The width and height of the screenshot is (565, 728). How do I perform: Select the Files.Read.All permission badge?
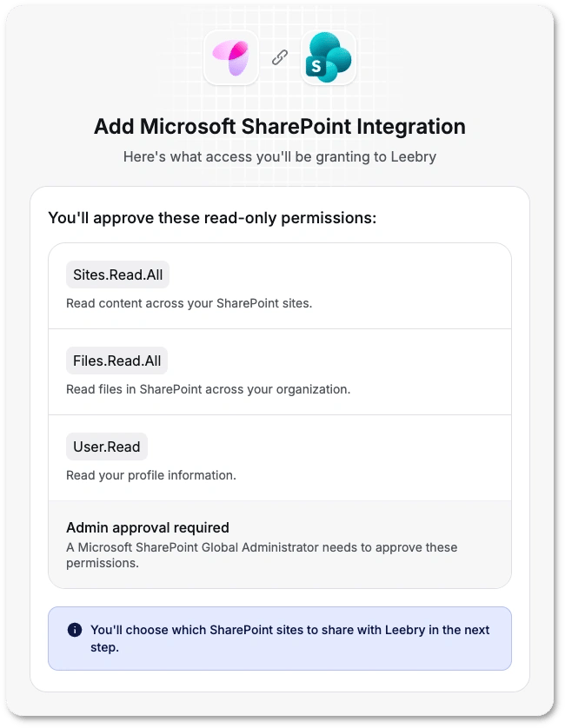116,361
